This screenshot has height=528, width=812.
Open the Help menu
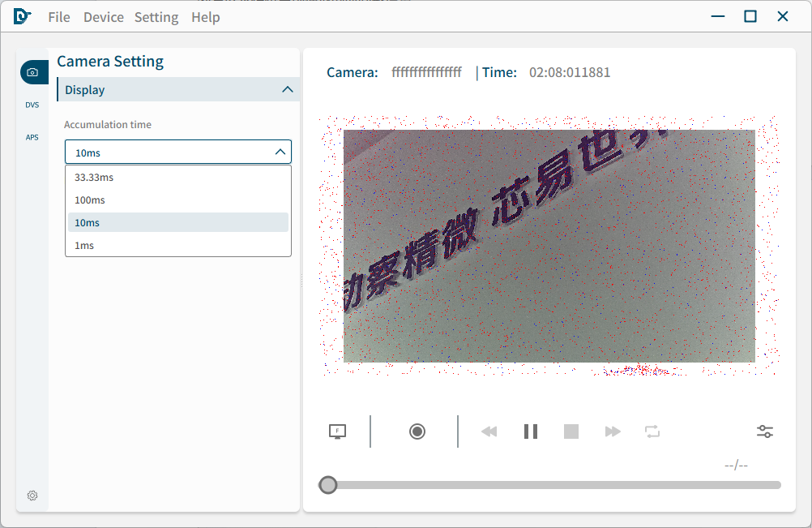coord(205,16)
